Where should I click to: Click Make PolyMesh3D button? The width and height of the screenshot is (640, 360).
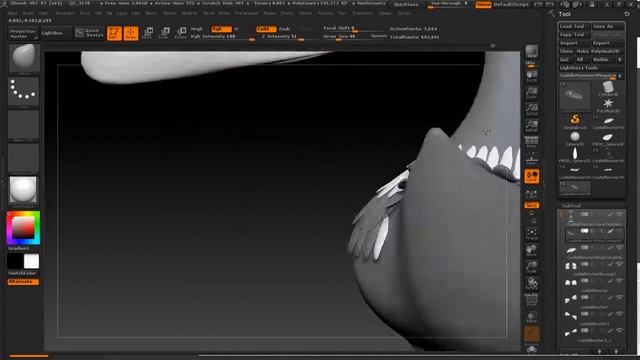600,51
